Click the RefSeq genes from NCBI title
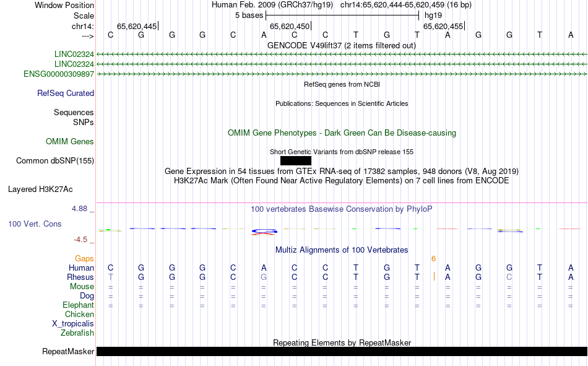Viewport: 588px width, 366px height. pyautogui.click(x=342, y=84)
